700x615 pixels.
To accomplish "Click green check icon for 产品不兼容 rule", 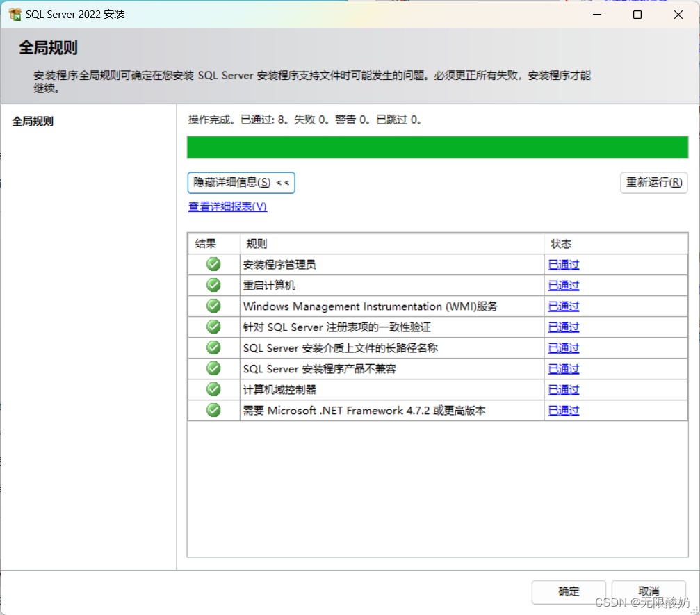I will (x=213, y=368).
